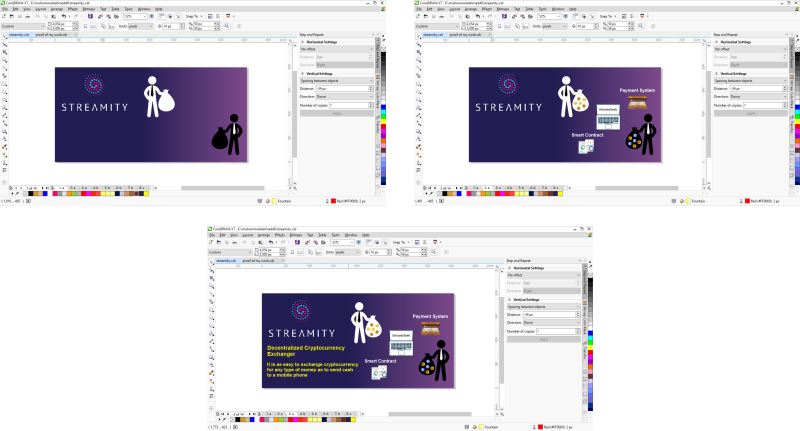800x431 pixels.
Task: Click the Cut scissors icon in bottom window
Action: coord(244,242)
